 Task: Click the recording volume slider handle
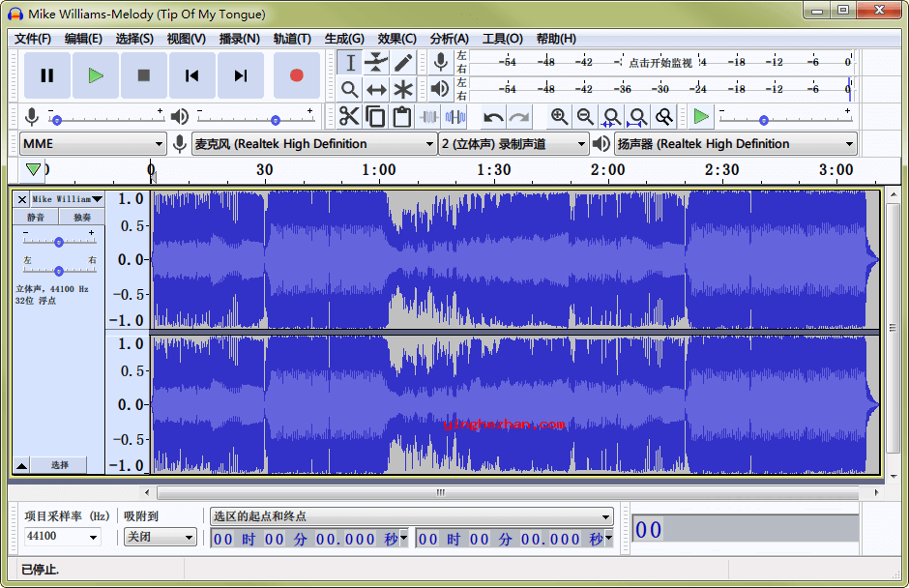57,120
